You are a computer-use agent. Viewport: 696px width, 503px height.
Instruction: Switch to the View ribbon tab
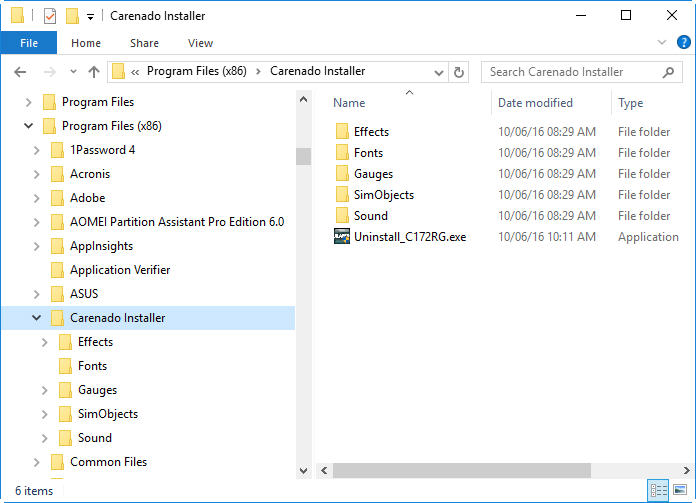200,43
